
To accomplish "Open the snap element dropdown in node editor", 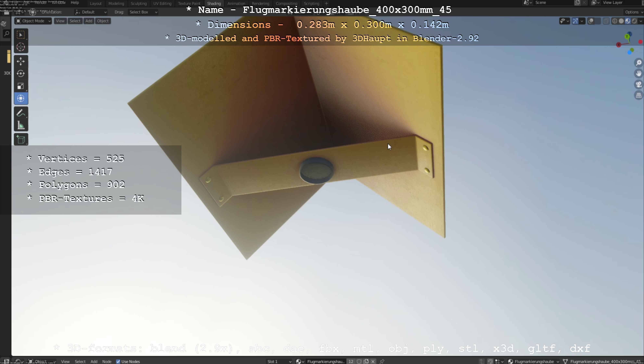I will (499, 361).
